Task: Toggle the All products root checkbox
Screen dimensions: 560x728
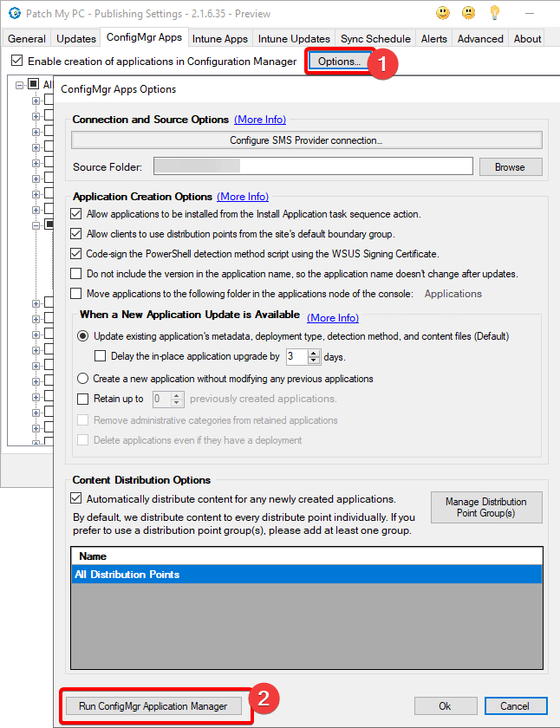Action: tap(34, 83)
